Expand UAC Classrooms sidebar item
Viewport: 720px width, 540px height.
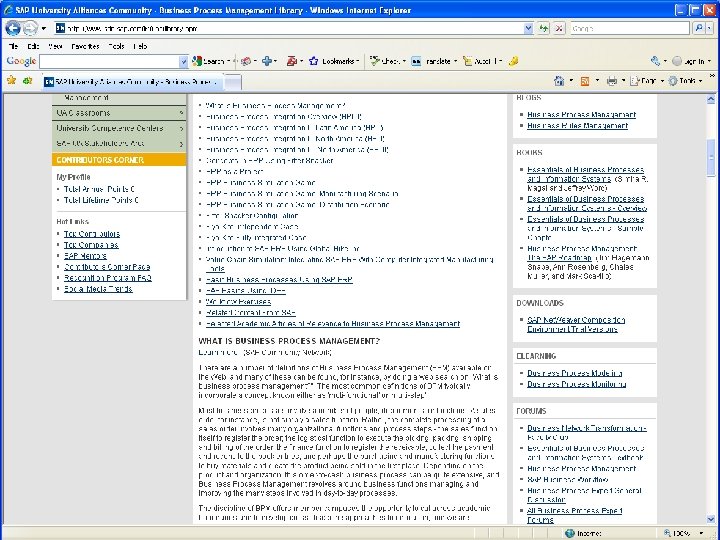[119, 113]
